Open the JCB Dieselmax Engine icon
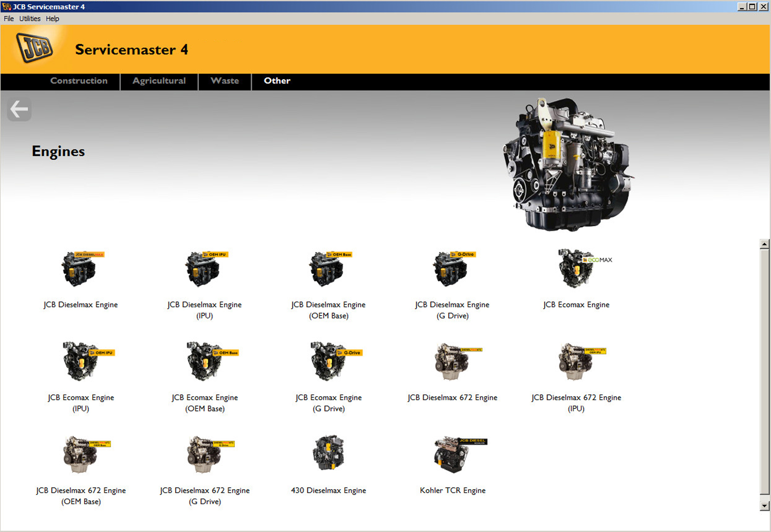Image resolution: width=771 pixels, height=532 pixels. pos(80,269)
